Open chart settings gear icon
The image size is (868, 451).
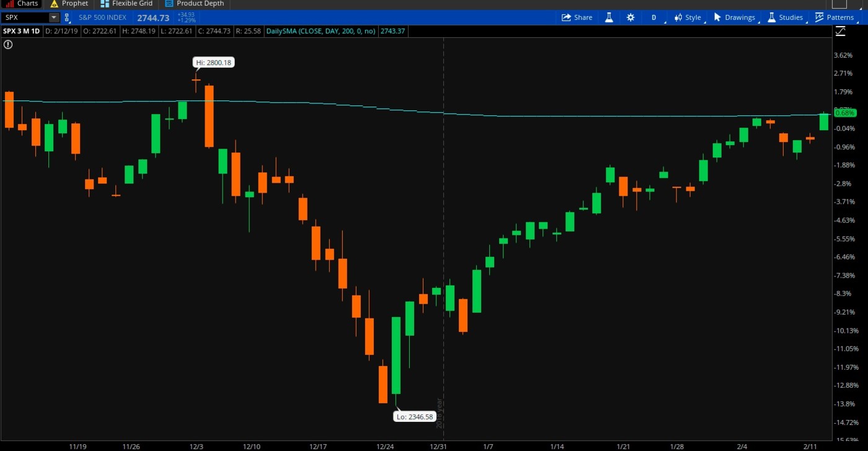click(x=631, y=17)
